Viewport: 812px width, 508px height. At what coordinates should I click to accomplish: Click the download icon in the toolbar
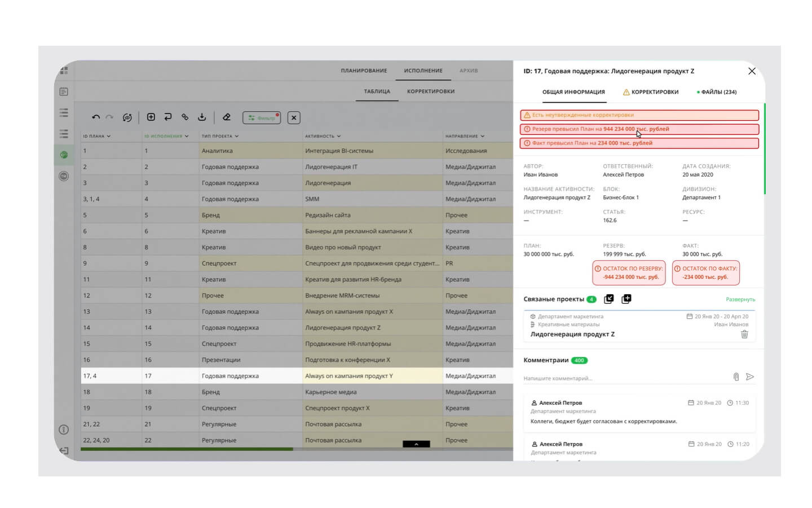202,117
